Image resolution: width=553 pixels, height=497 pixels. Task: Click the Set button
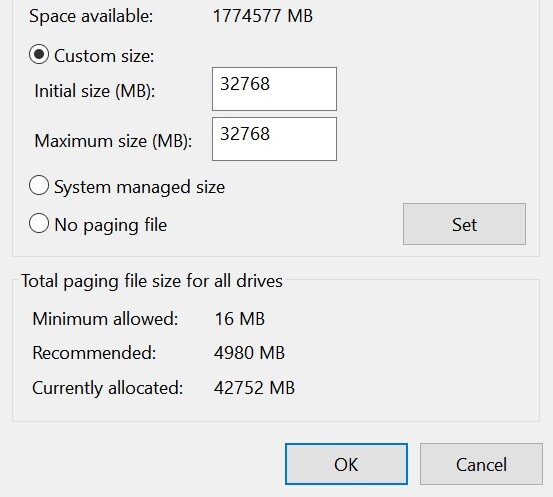[464, 224]
